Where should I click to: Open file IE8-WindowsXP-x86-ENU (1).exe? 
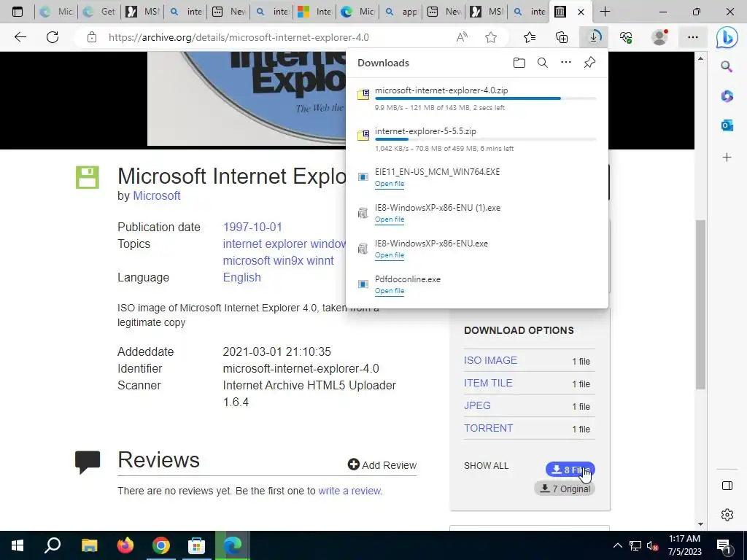tap(390, 219)
